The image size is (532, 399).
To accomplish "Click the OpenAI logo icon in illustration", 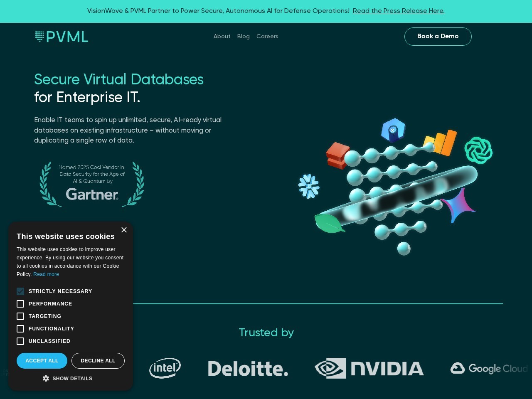I will coord(478,150).
